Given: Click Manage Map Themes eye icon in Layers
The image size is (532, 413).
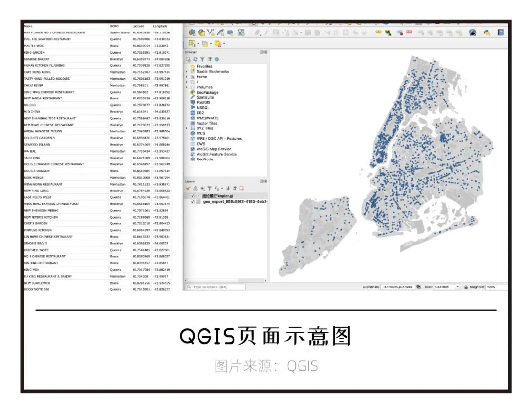Looking at the screenshot, I should coord(202,188).
